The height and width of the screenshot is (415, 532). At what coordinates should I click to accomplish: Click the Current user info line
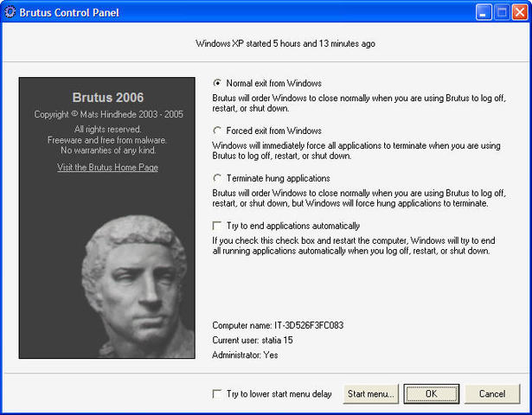coord(254,340)
